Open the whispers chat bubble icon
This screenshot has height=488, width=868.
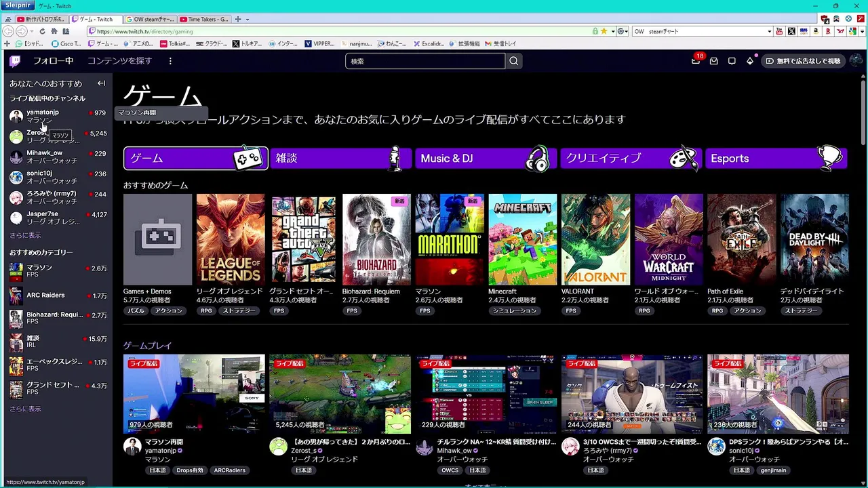click(x=732, y=61)
